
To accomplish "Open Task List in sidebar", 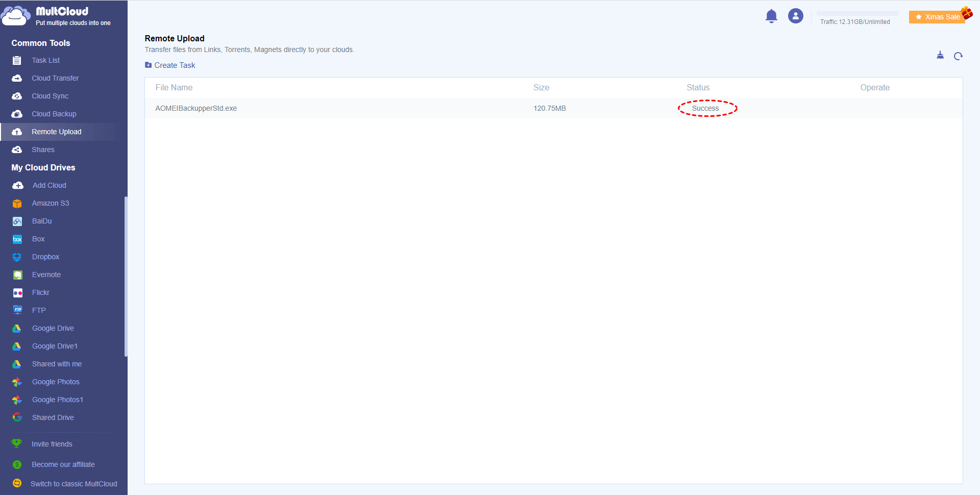I will pos(45,60).
